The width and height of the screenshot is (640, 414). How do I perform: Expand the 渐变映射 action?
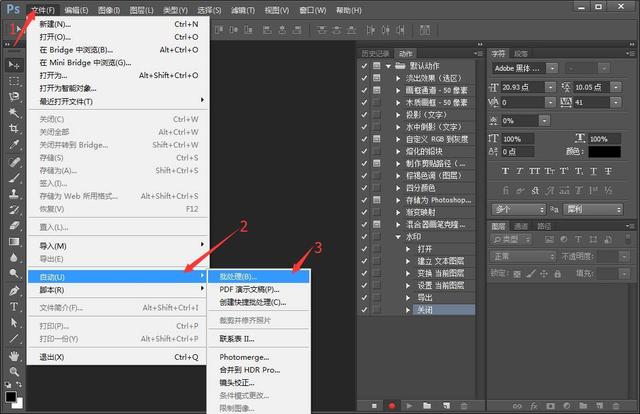pos(398,212)
